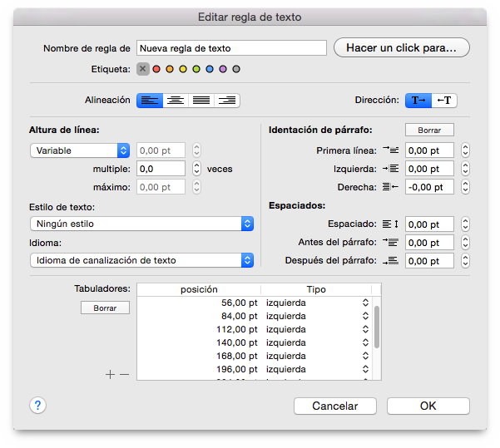
Task: Click Borrar next to Identación de párrafo
Action: tap(429, 130)
